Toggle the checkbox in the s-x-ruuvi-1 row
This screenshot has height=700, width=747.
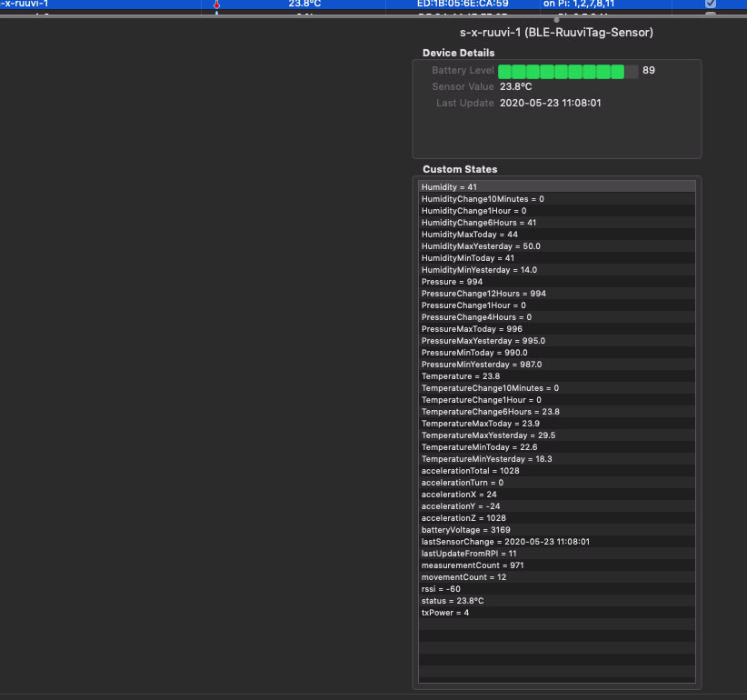click(711, 4)
